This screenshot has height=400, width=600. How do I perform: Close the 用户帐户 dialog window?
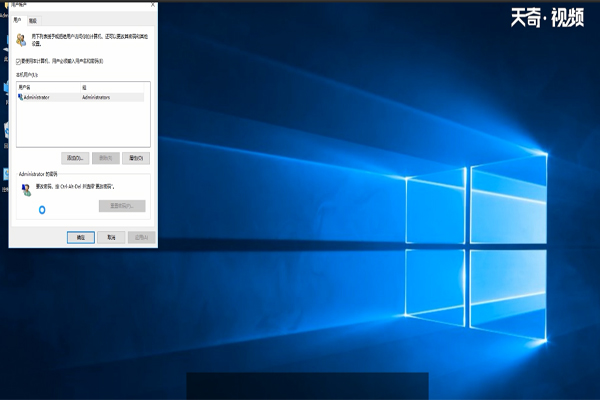[x=153, y=5]
